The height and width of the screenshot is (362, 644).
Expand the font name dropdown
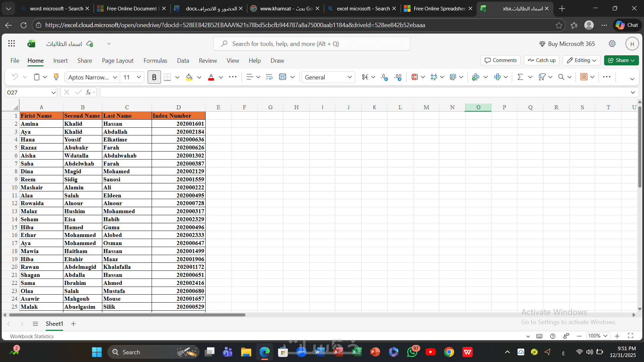point(115,77)
